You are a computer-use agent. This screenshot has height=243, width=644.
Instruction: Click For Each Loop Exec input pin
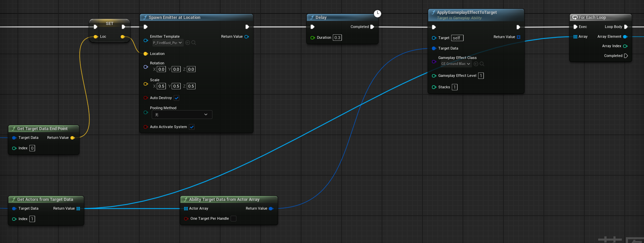click(x=576, y=27)
